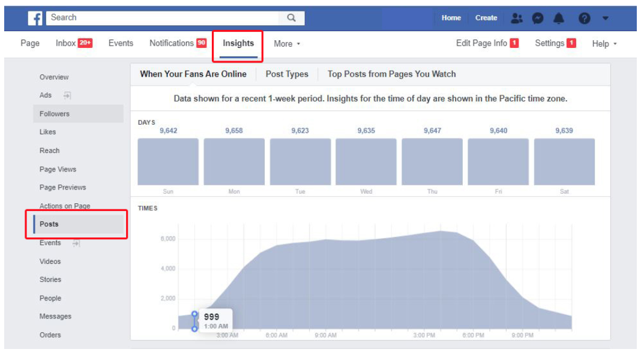
Task: Click the Facebook logo icon
Action: [x=35, y=19]
